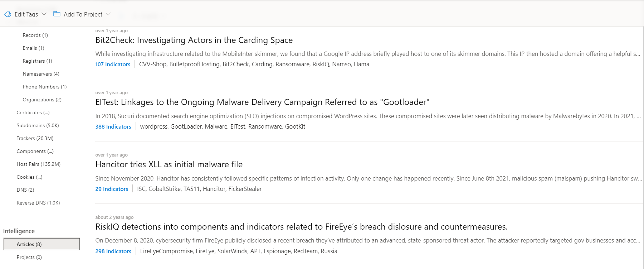This screenshot has height=269, width=644.
Task: Click 298 Indicators under the FireEye article
Action: pyautogui.click(x=113, y=251)
